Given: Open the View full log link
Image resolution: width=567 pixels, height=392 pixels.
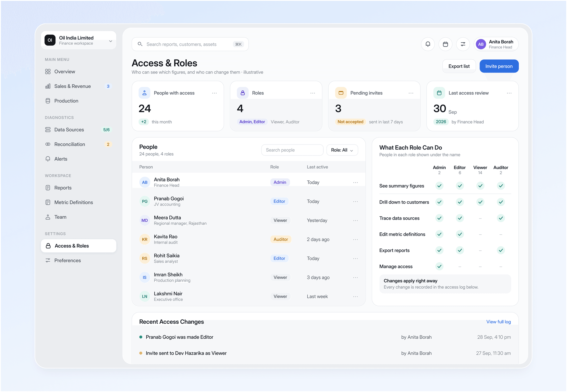Looking at the screenshot, I should pos(498,322).
